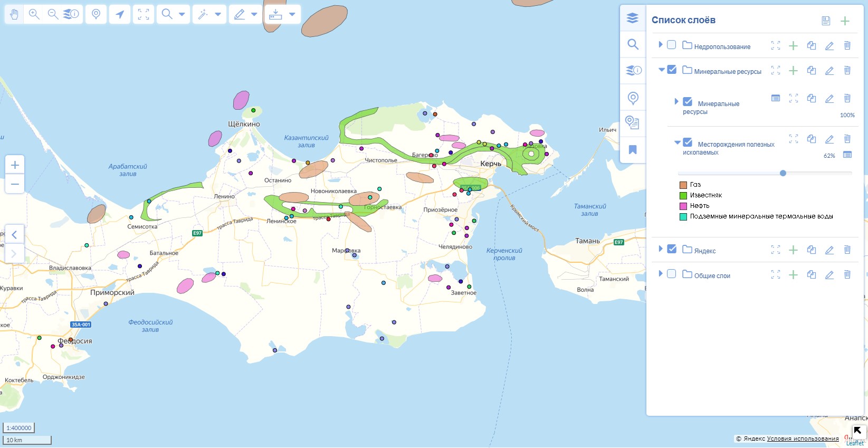Delete the Недропользование layer group
The width and height of the screenshot is (868, 448).
(847, 46)
